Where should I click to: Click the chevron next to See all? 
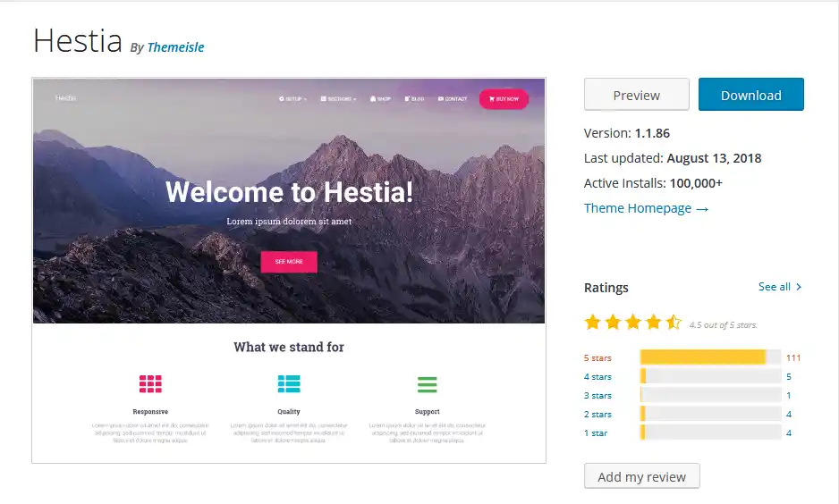click(799, 287)
